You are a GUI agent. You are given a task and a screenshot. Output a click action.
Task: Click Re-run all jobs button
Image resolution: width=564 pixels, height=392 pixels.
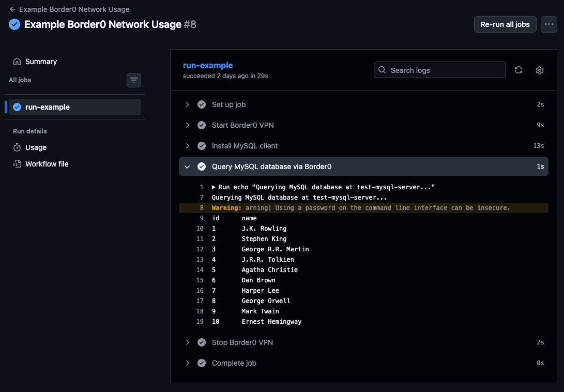coord(505,24)
